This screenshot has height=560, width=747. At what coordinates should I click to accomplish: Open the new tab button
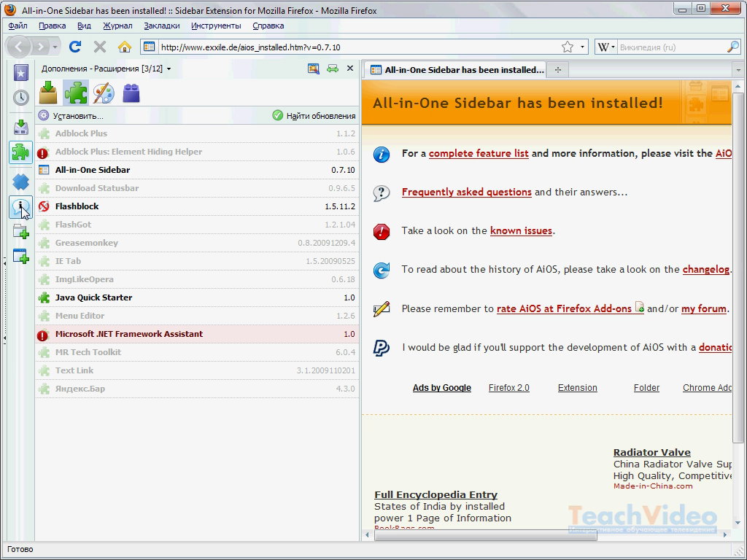click(x=558, y=70)
